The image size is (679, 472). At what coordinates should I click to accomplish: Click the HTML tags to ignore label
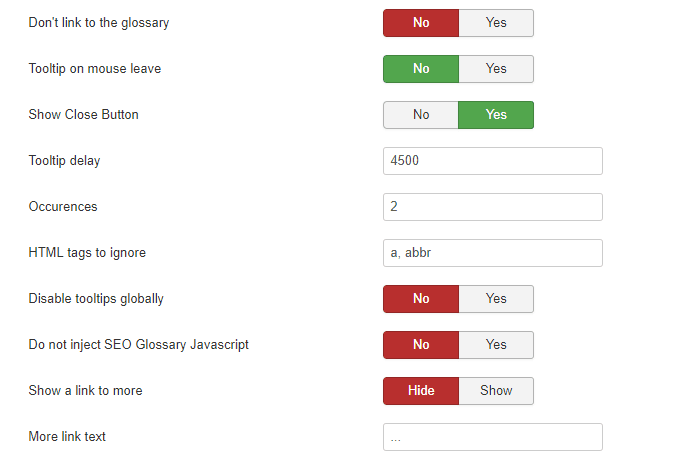(x=87, y=253)
